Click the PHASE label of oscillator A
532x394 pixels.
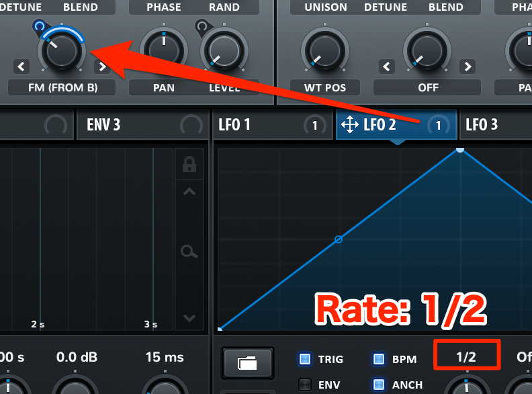(x=164, y=7)
